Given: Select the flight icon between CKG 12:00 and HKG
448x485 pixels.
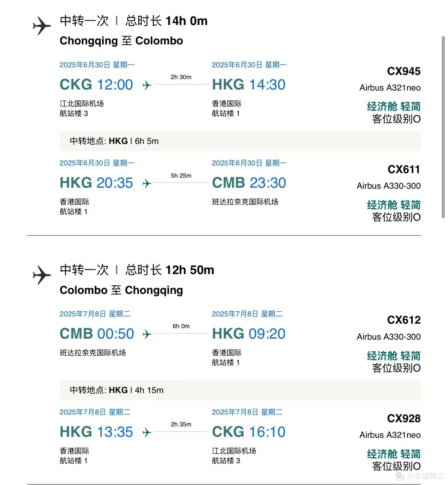Looking at the screenshot, I should pos(146,85).
